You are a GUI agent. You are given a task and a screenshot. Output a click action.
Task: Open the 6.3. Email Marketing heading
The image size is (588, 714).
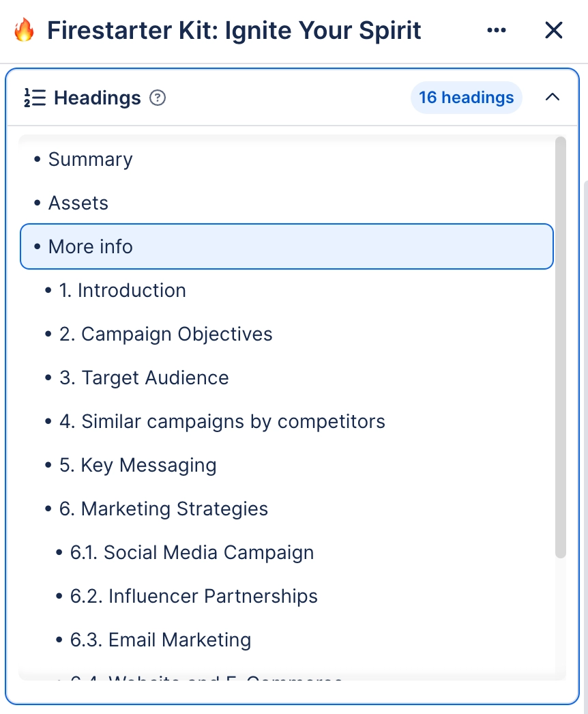(x=160, y=640)
